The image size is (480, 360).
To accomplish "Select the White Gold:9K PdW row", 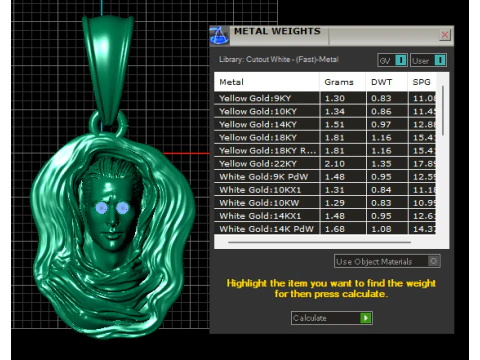I will [x=325, y=177].
